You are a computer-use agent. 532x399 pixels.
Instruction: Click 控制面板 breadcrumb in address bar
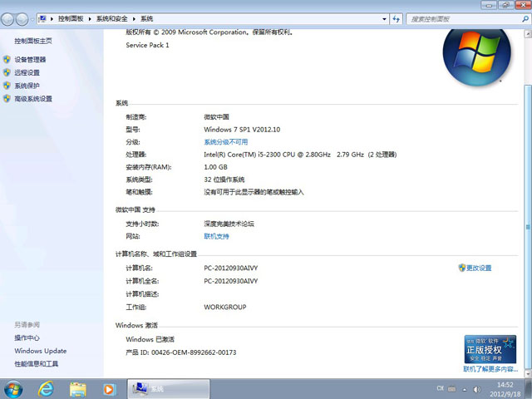[x=71, y=18]
